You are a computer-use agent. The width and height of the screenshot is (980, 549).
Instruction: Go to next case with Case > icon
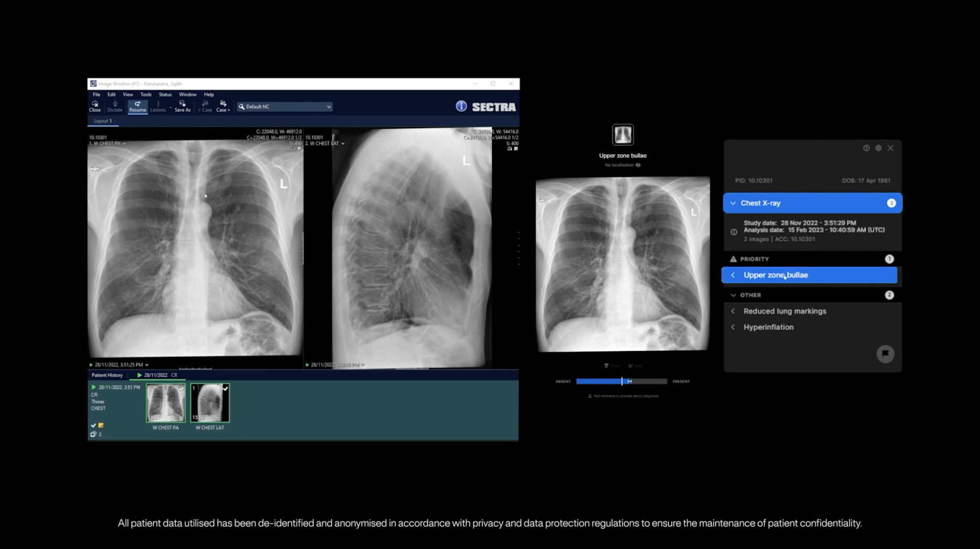click(x=223, y=106)
